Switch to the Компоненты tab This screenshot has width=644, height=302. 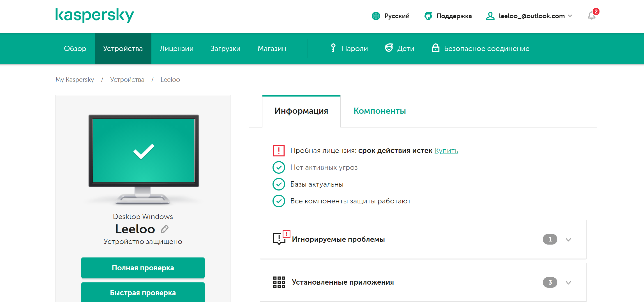(x=380, y=111)
